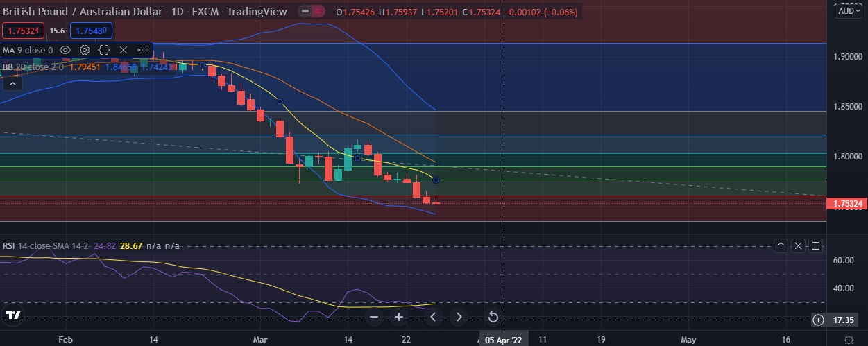Click the British Pound / Australian Dollar title

pyautogui.click(x=83, y=12)
